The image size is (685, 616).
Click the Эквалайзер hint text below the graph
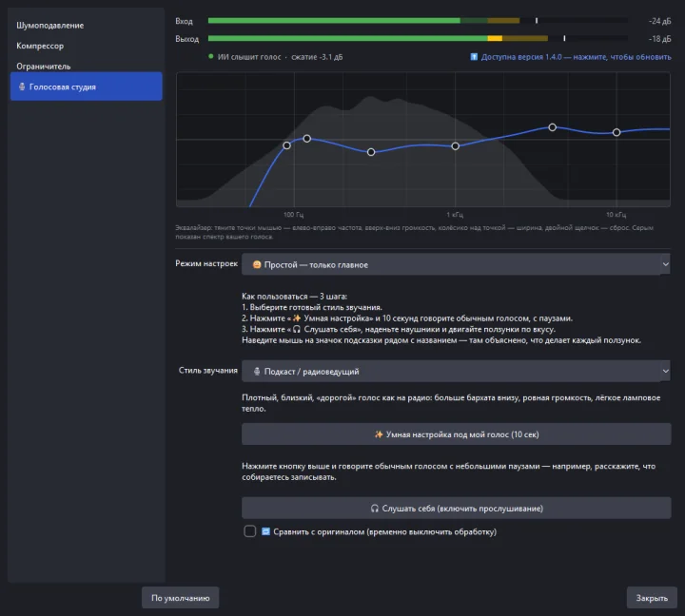pos(414,232)
